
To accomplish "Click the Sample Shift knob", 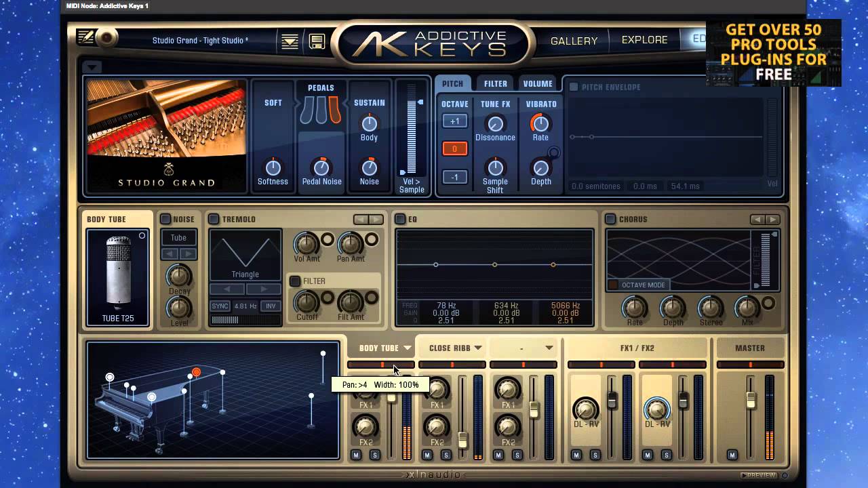I will tap(495, 167).
